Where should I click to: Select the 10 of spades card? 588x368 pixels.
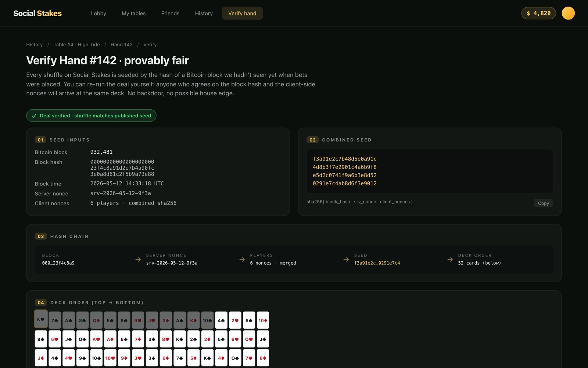coord(207,320)
